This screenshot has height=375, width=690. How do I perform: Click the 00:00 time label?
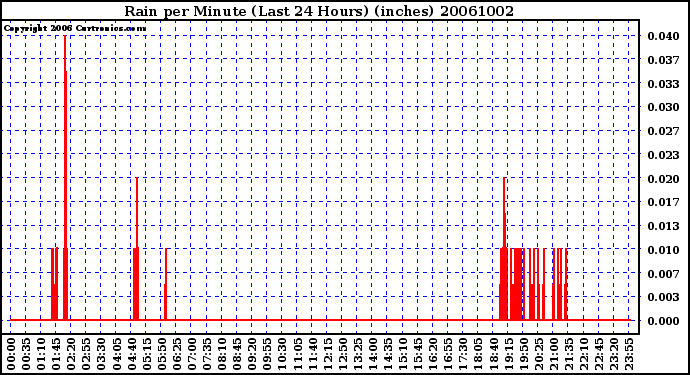click(11, 354)
